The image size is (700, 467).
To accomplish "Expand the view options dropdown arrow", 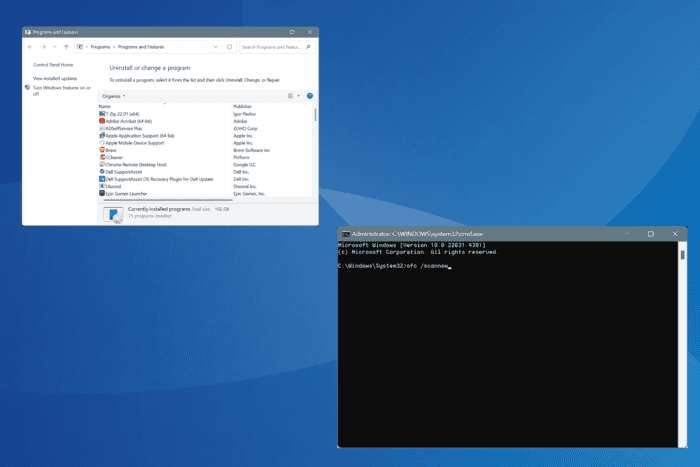I will [299, 96].
